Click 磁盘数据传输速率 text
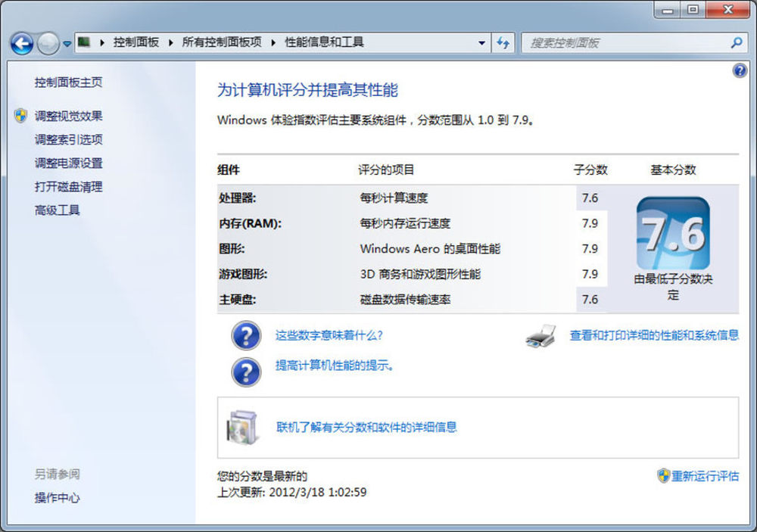Image resolution: width=757 pixels, height=532 pixels. (x=405, y=300)
